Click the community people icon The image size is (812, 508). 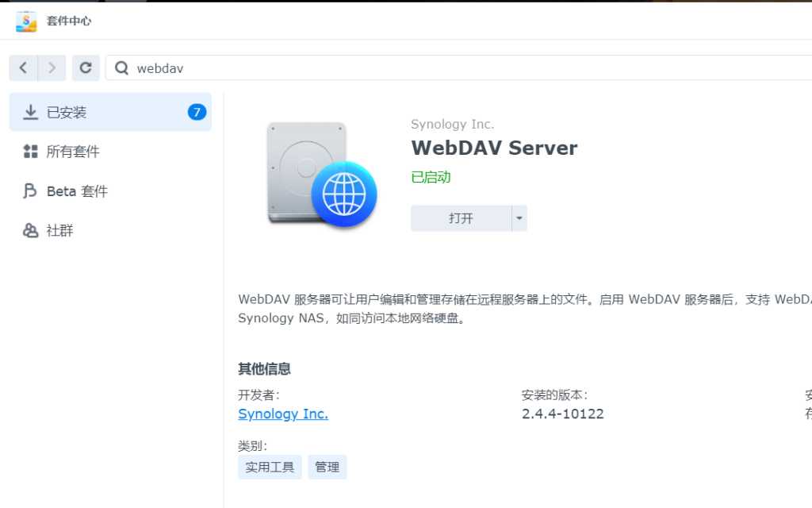pyautogui.click(x=31, y=230)
